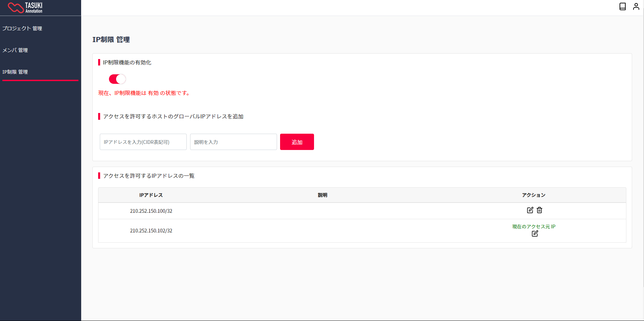Click the TASUKI Annotation logo
The width and height of the screenshot is (644, 321).
[x=25, y=7]
